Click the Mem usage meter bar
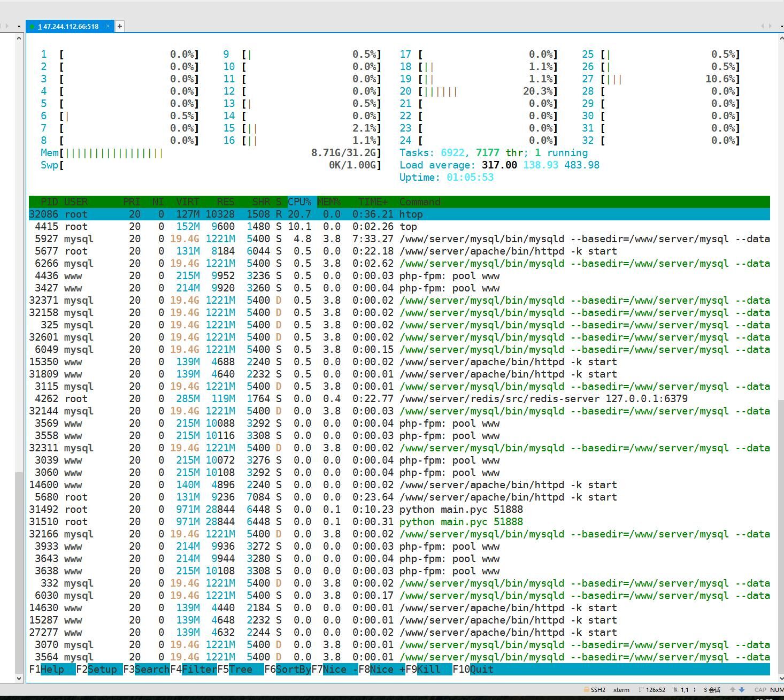Screen dimensions: 784x700 pos(211,153)
